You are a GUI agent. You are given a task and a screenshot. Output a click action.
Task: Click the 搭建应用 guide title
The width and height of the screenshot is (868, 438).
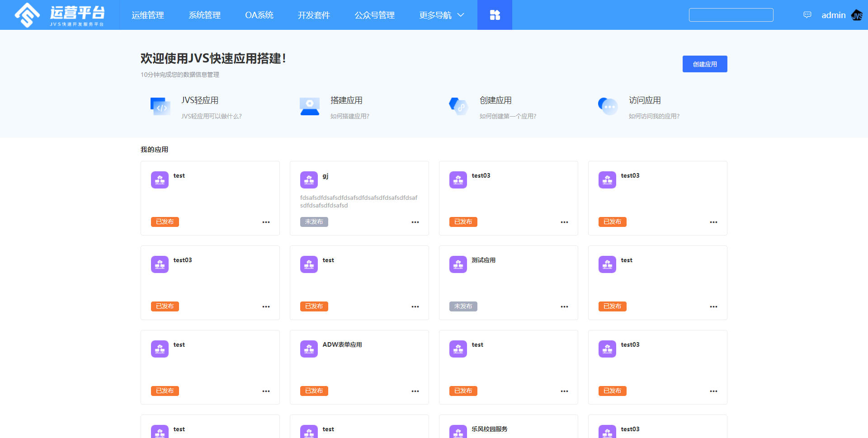pyautogui.click(x=346, y=100)
